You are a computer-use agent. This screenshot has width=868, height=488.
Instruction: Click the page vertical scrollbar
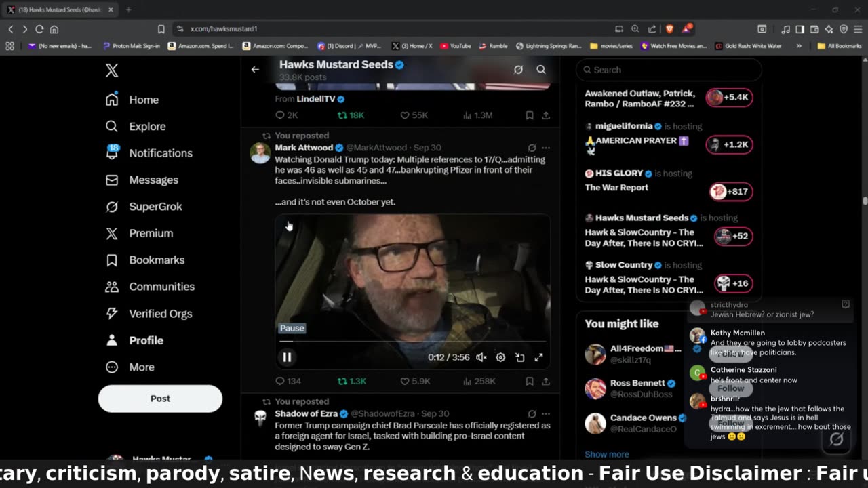point(865,200)
